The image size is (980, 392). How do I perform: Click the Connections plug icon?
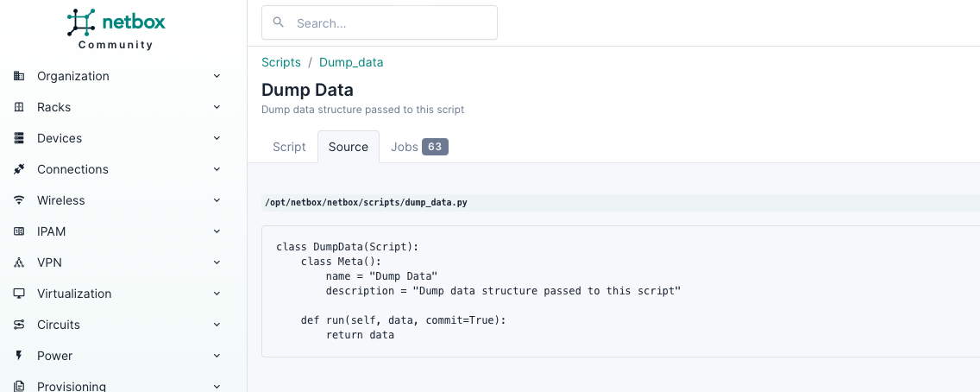point(19,169)
